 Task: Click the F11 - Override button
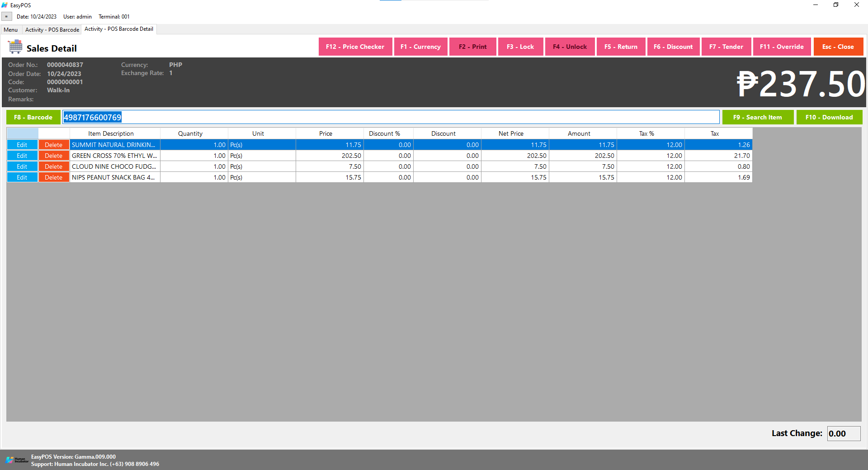tap(781, 47)
